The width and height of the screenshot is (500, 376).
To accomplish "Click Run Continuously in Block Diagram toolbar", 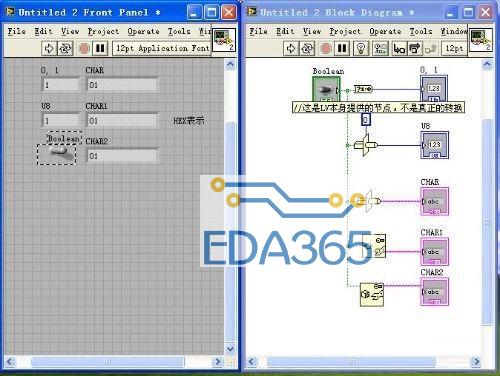I will [307, 49].
